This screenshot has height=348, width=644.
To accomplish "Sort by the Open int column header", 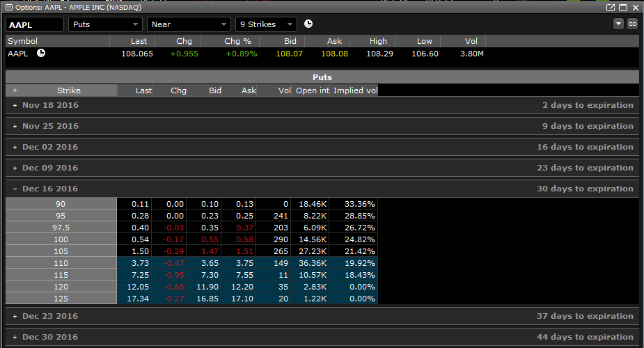I will pyautogui.click(x=312, y=90).
